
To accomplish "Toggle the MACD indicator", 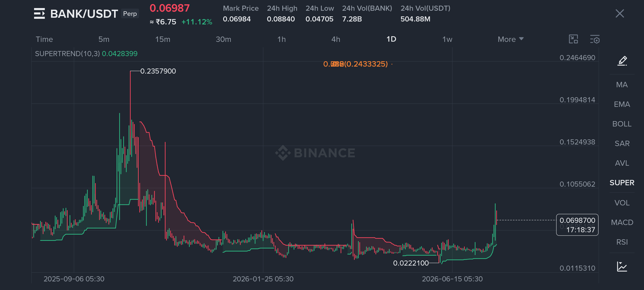I will tap(622, 222).
